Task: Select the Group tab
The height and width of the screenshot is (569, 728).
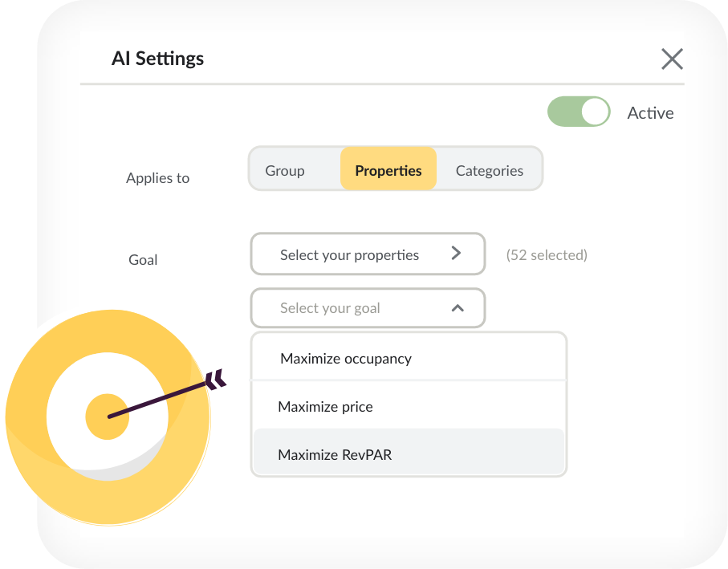Action: point(285,170)
